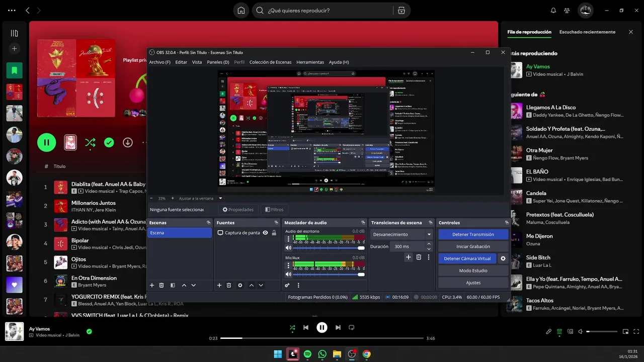Toggle saved checkmark in playlist header

click(109, 143)
